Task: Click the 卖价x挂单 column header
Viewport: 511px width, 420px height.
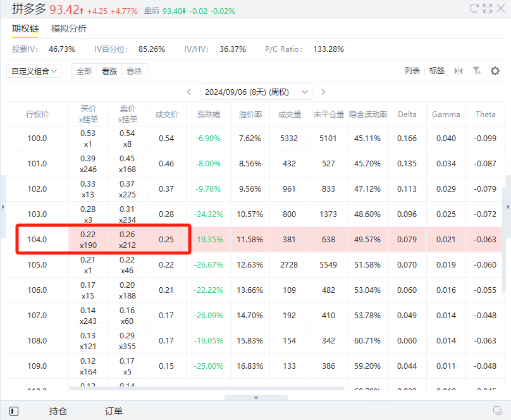Action: tap(127, 114)
